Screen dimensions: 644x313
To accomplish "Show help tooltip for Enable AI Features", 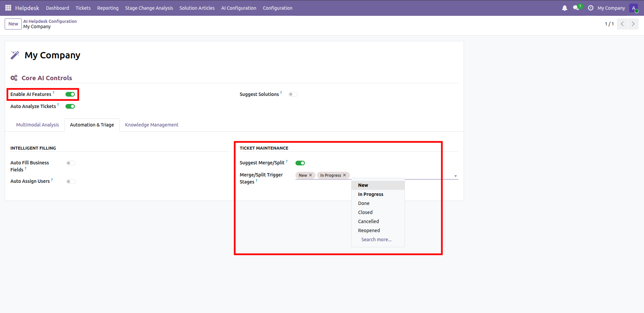I will pos(53,93).
